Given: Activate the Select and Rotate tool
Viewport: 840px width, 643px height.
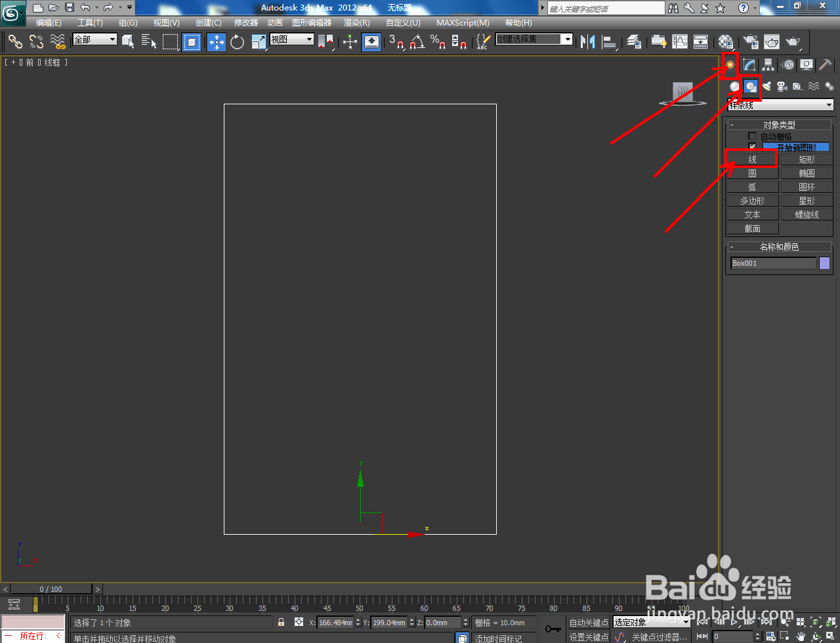Looking at the screenshot, I should coord(238,42).
